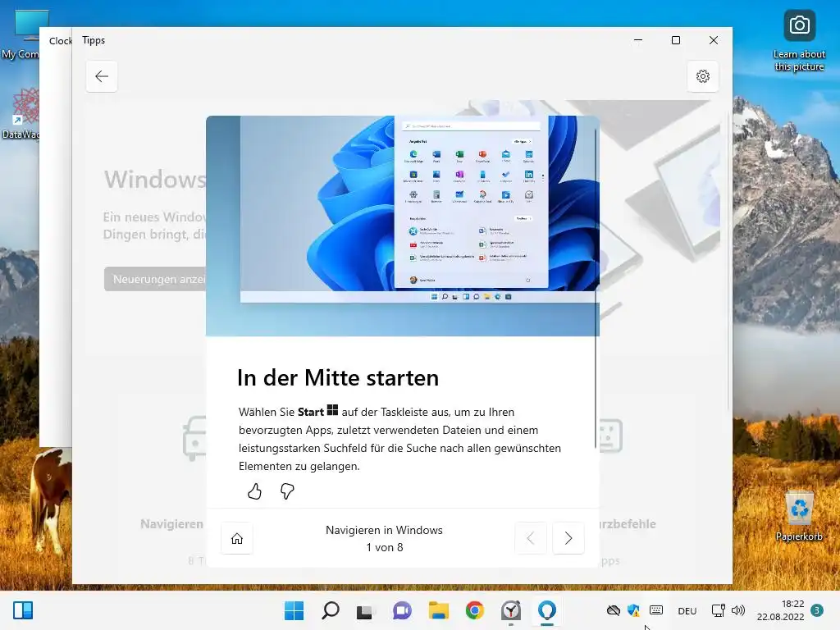The image size is (840, 630).
Task: Go back with the arrow button in Tipps
Action: pos(101,76)
